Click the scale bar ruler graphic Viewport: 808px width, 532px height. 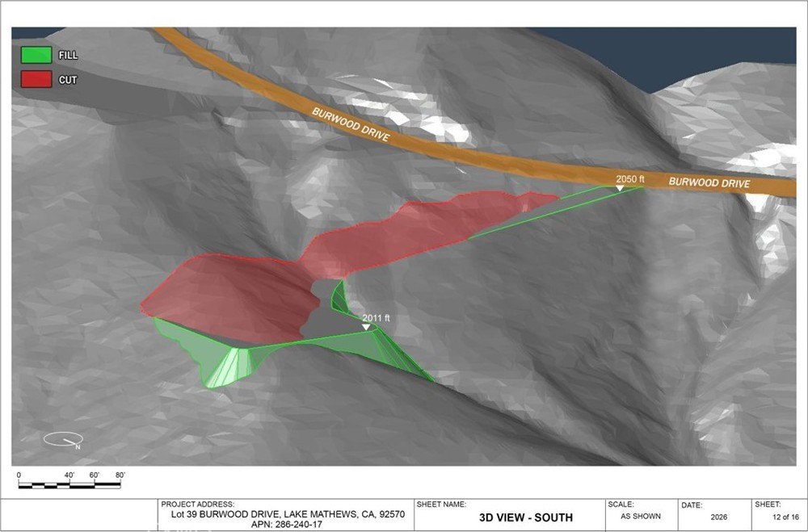click(x=69, y=484)
